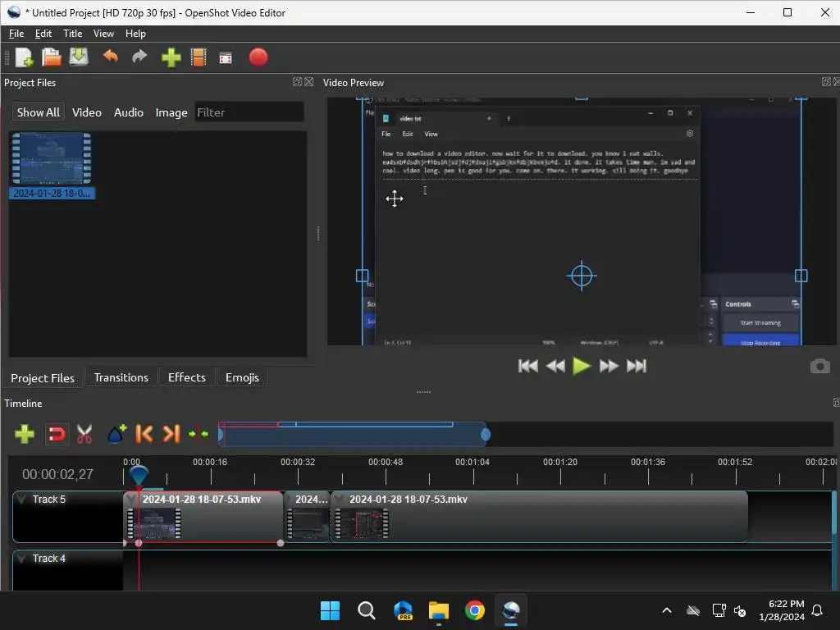Open the View menu

coord(103,33)
